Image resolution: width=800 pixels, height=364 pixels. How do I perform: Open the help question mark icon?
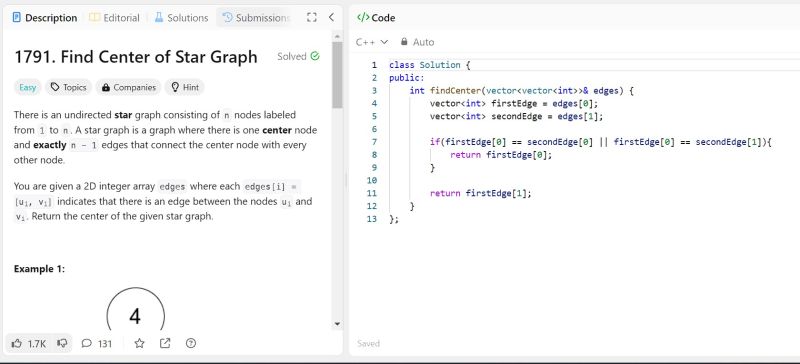191,344
